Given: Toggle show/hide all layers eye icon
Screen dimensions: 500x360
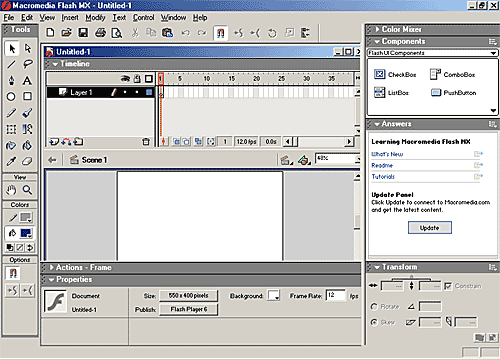Looking at the screenshot, I should coord(125,79).
